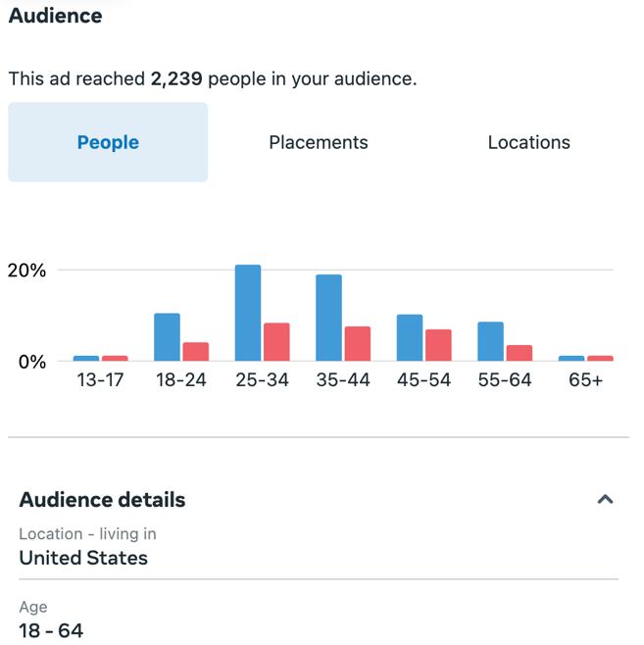Viewport: 644px width, 645px height.
Task: Select the blue bar for ages 35-44
Action: click(329, 318)
